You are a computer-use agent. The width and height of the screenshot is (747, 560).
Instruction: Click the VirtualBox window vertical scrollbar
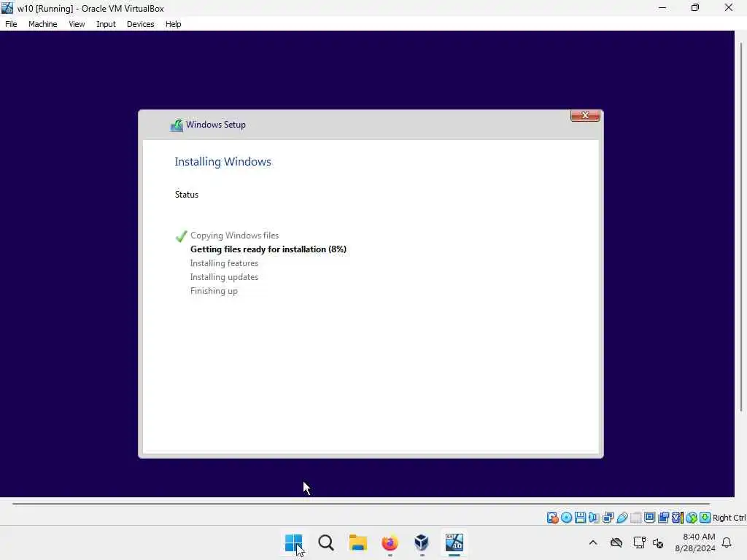pyautogui.click(x=741, y=227)
